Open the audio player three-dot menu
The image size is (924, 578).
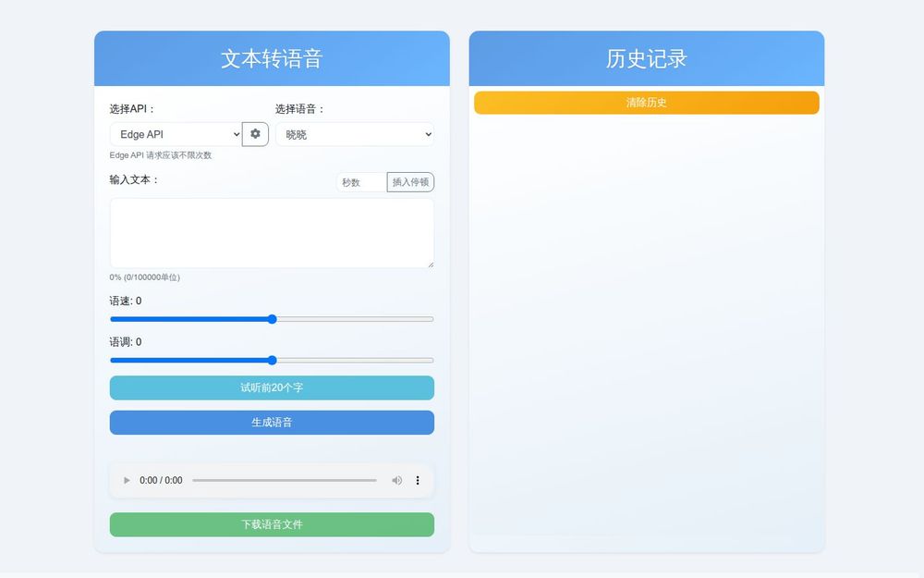pyautogui.click(x=418, y=480)
